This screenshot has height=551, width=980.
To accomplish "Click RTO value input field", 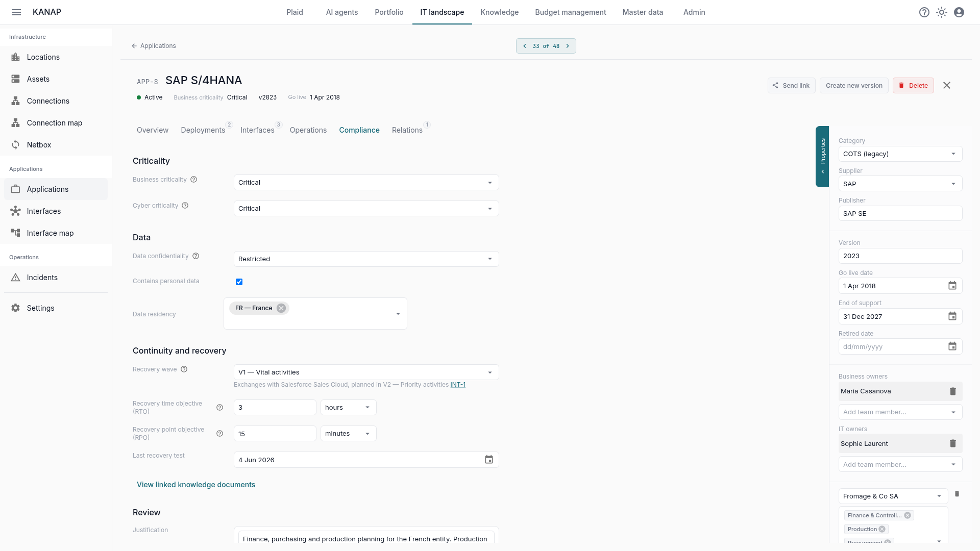I will (275, 408).
